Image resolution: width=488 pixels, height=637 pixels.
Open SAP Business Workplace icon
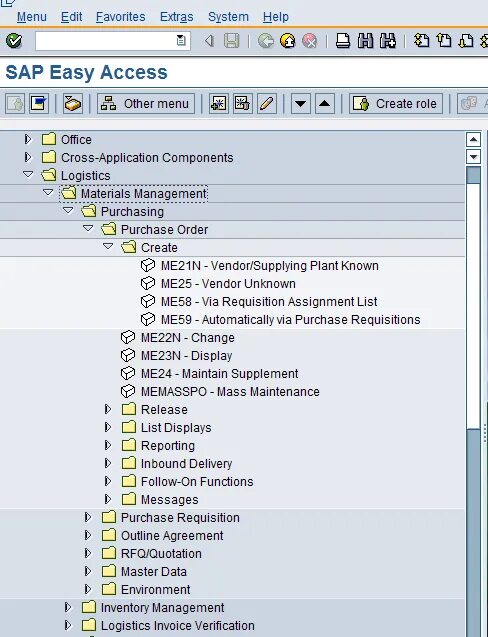pos(73,104)
